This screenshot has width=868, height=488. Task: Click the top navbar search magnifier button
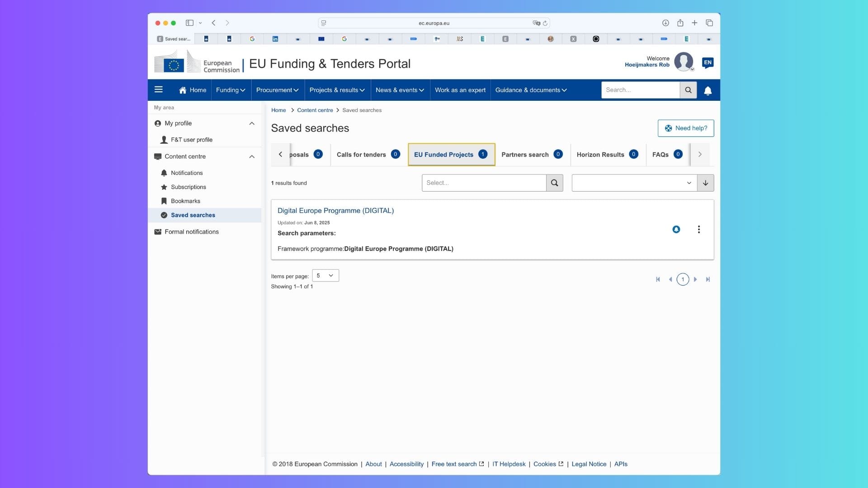(x=688, y=90)
